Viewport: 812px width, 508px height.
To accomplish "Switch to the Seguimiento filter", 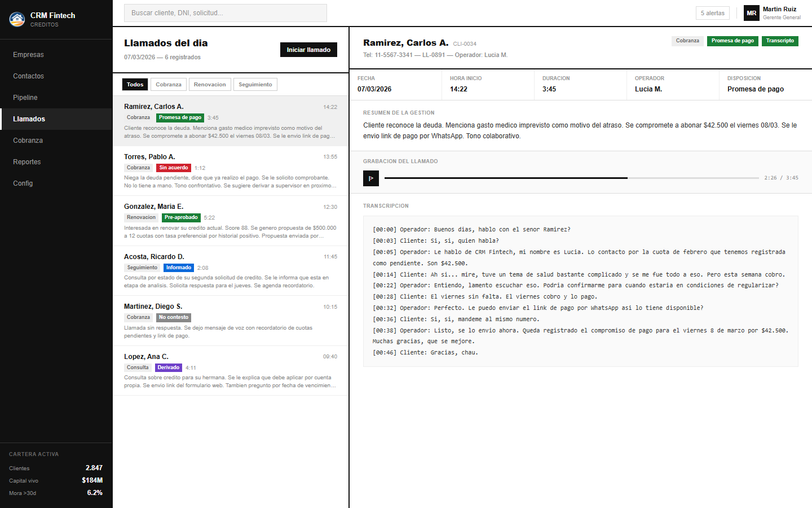I will click(x=255, y=85).
